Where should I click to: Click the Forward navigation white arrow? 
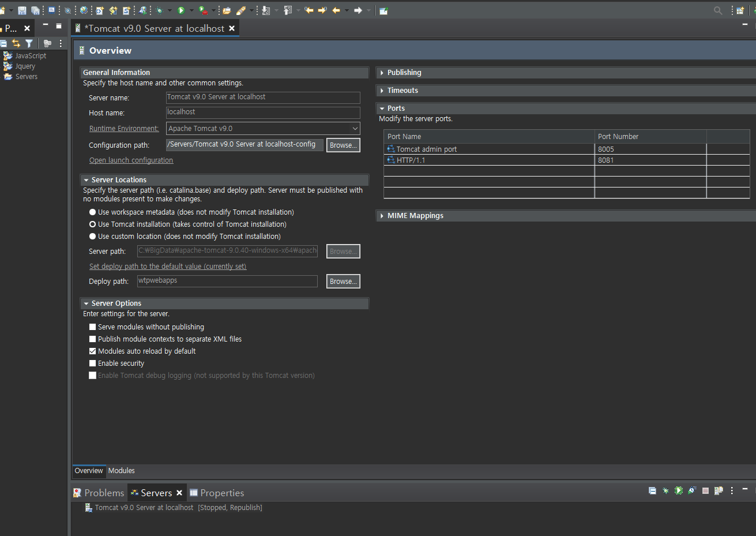pos(358,10)
